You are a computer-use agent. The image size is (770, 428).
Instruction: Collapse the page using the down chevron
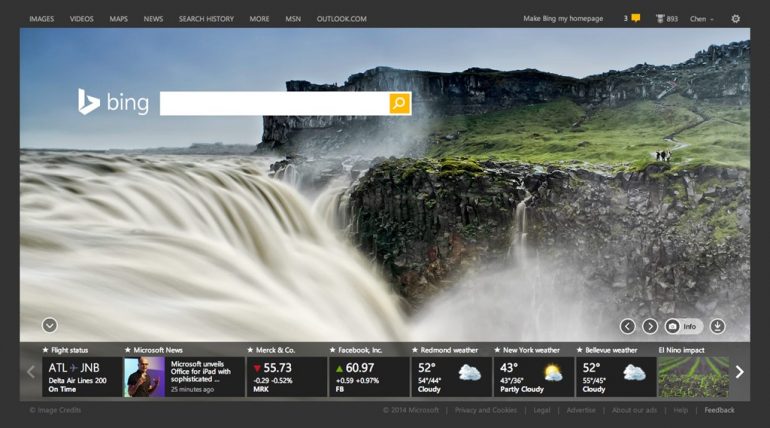[49, 325]
